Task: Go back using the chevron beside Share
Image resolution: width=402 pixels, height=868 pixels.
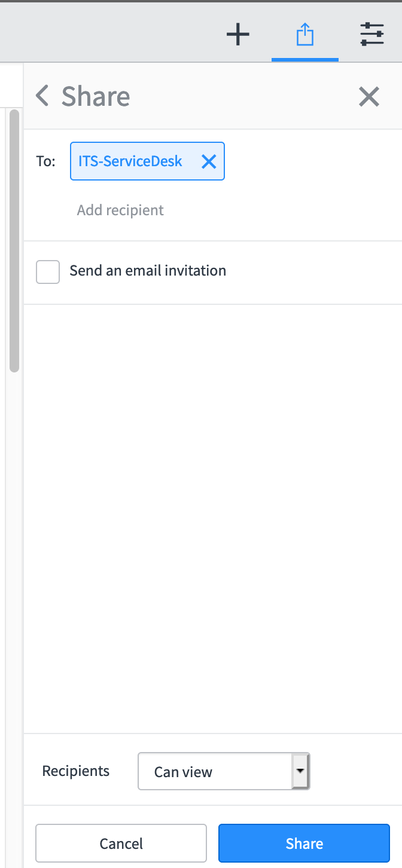Action: [42, 96]
